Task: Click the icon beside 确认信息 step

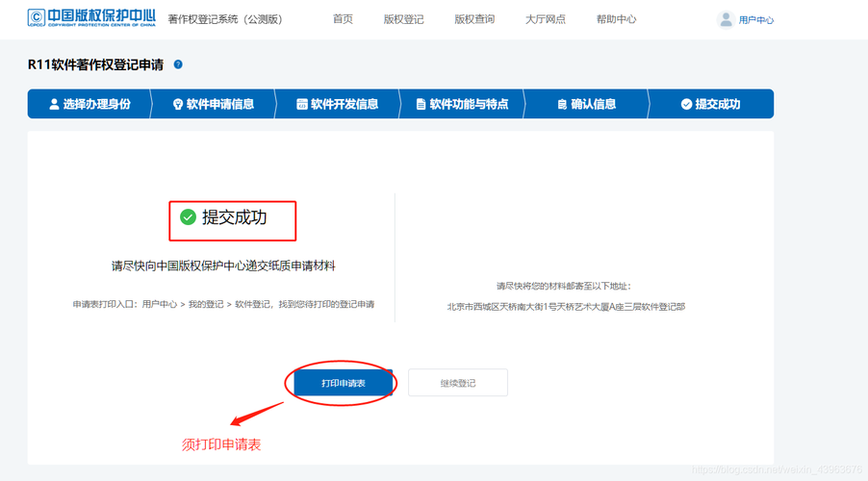Action: [x=562, y=104]
